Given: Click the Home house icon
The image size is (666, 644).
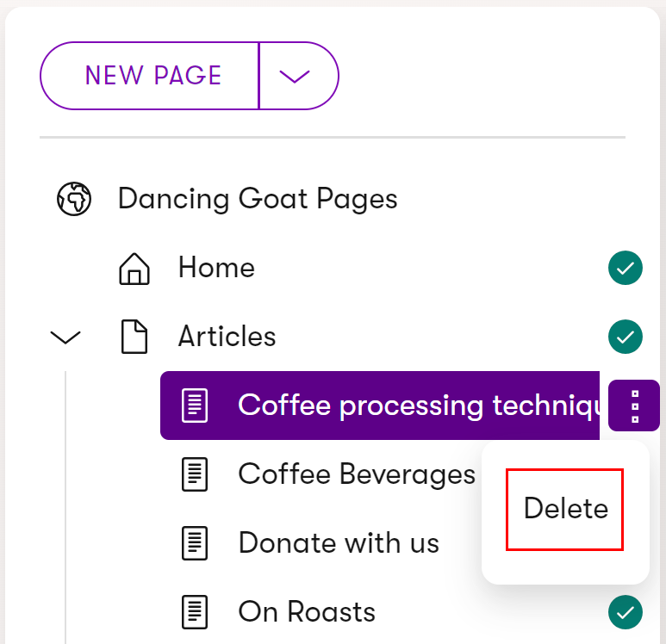Looking at the screenshot, I should [x=134, y=269].
